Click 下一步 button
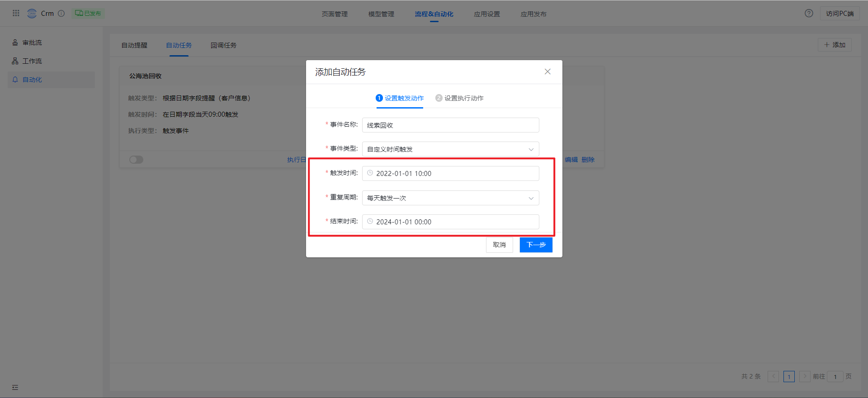868x398 pixels. pyautogui.click(x=536, y=245)
